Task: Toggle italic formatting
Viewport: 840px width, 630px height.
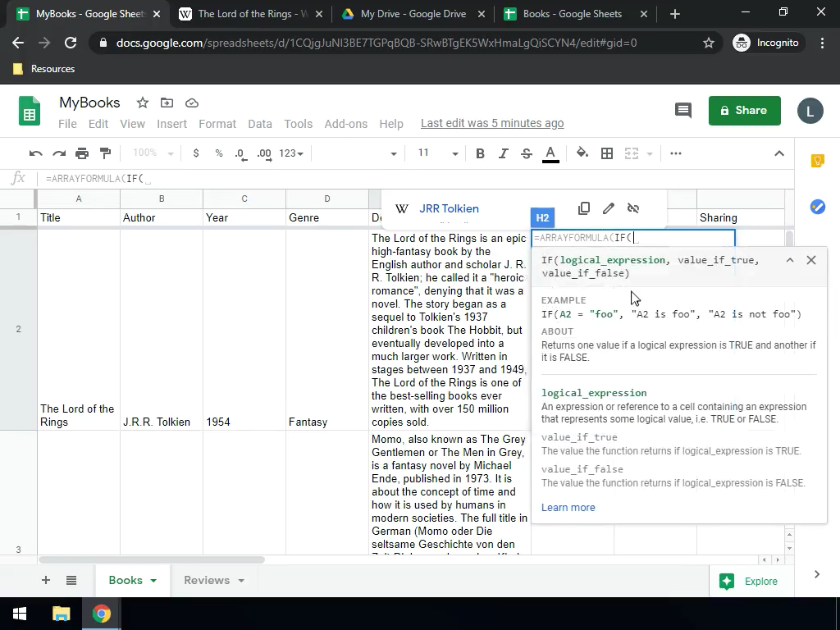Action: 503,153
